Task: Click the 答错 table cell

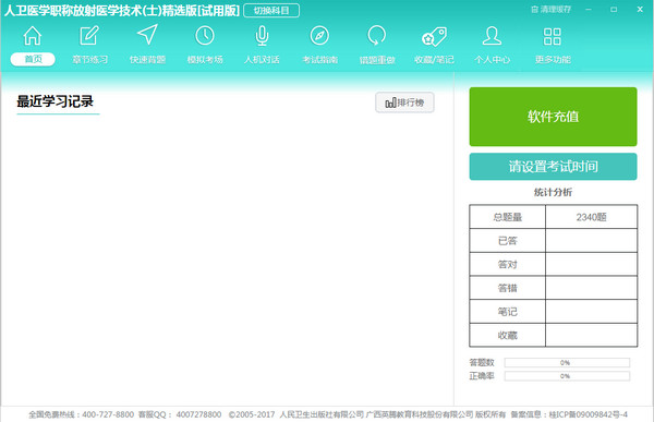Action: 507,288
